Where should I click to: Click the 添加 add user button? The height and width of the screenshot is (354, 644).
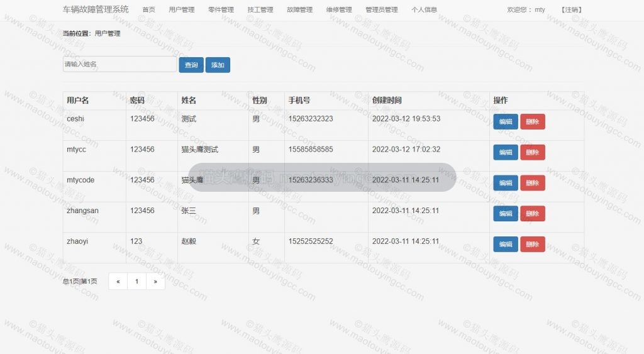[218, 65]
